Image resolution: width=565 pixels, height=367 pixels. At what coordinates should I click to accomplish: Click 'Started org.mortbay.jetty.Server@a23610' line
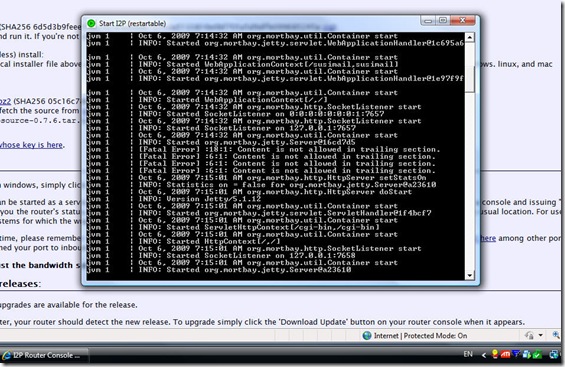[x=219, y=270]
